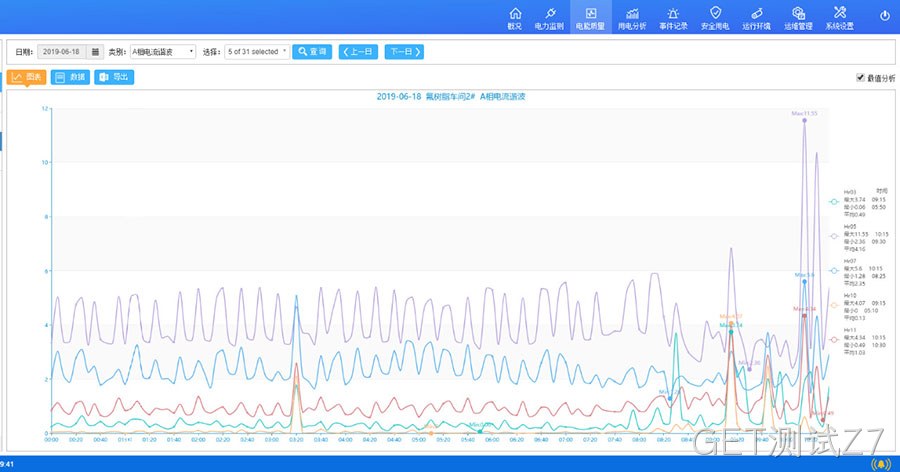
Task: Click the alarm bell icon in status bar
Action: (x=881, y=464)
